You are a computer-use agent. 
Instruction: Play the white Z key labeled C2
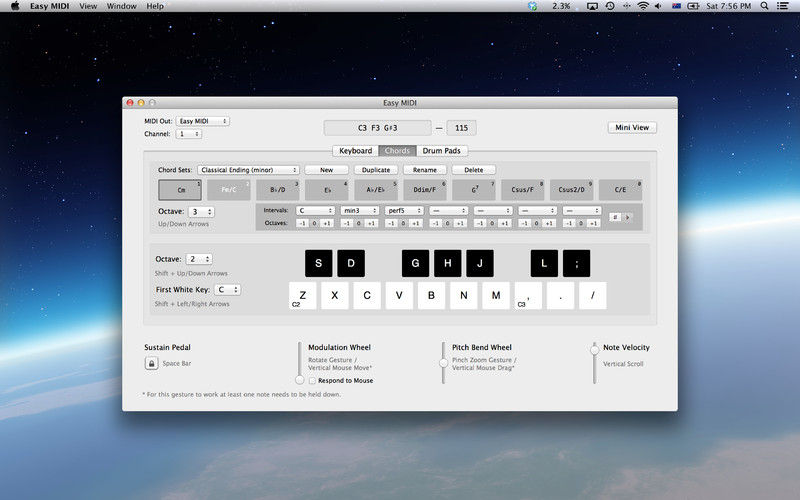click(x=303, y=295)
